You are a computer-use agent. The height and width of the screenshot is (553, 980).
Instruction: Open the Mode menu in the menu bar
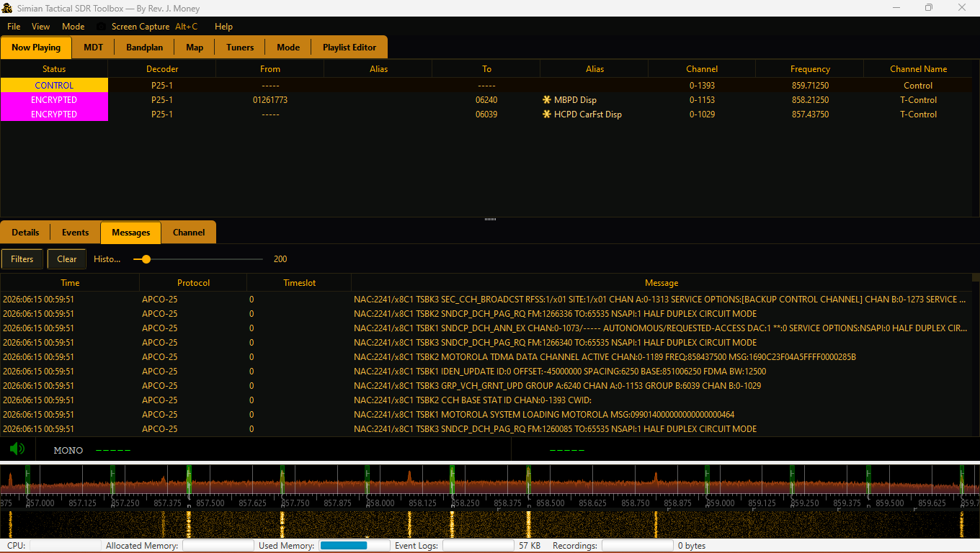click(73, 27)
